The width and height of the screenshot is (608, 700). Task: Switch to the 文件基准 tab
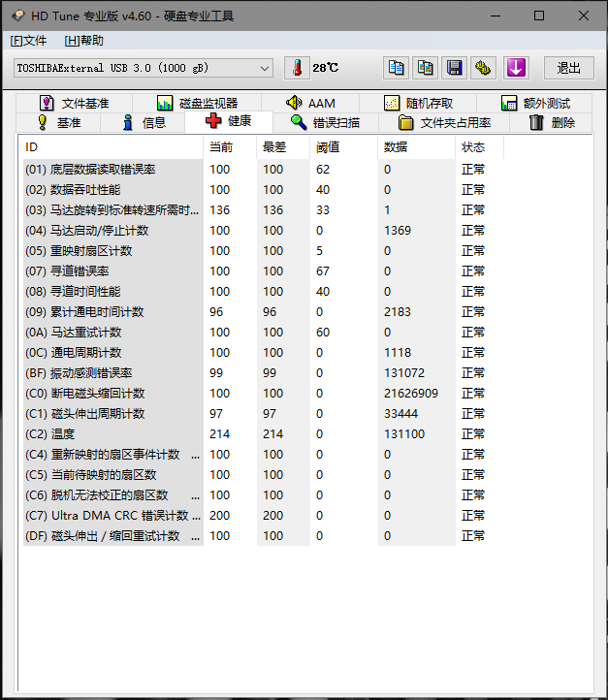click(x=74, y=103)
